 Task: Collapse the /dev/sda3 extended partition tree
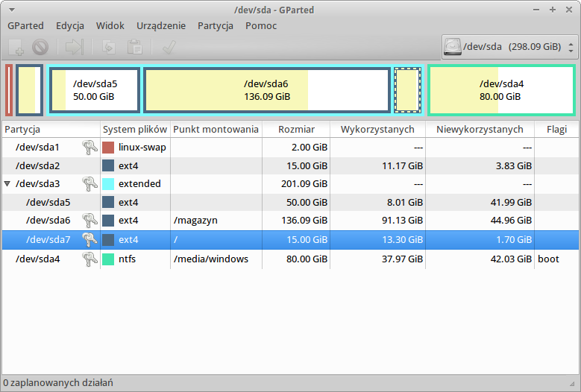click(x=7, y=183)
